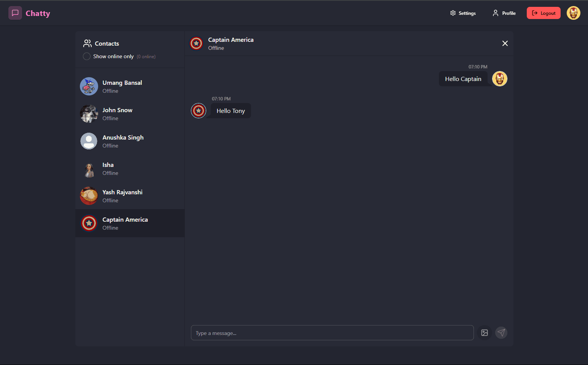This screenshot has height=365, width=588.
Task: Click the Offline status in the chat header
Action: click(x=216, y=48)
